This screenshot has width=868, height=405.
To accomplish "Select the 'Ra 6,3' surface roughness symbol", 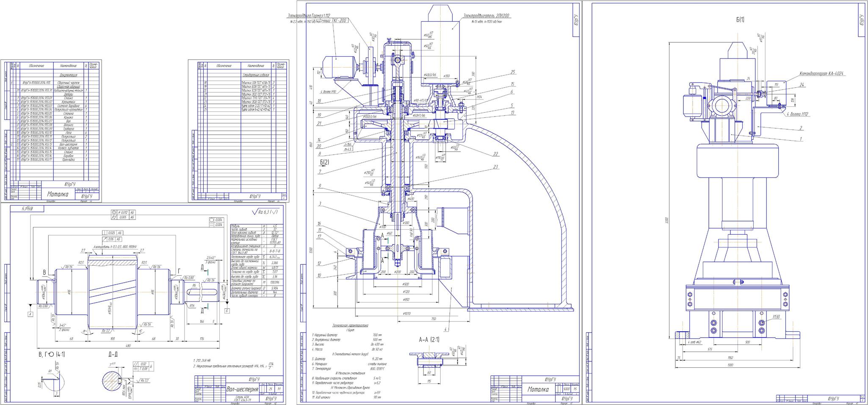I will click(x=266, y=212).
